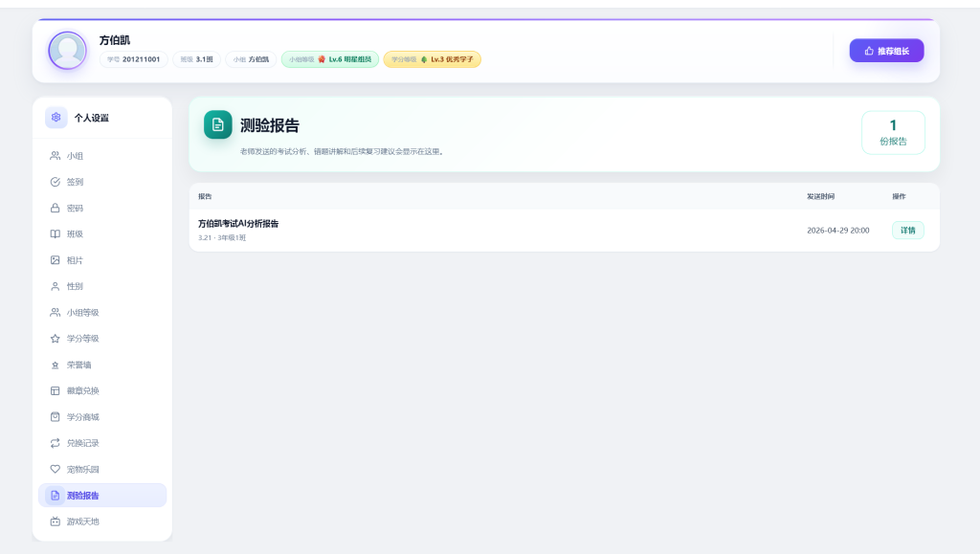This screenshot has height=554, width=980.
Task: Click the 1 份报告 counter box
Action: (x=893, y=132)
